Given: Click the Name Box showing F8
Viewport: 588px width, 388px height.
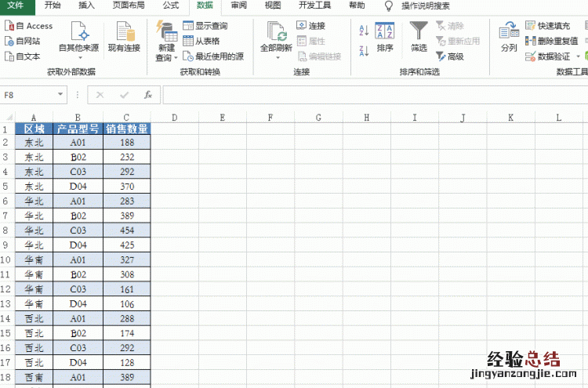Looking at the screenshot, I should [x=29, y=95].
